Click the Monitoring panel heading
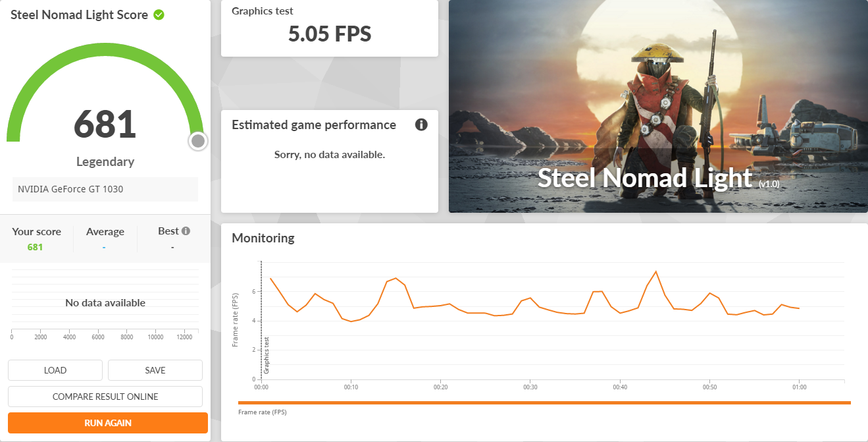Viewport: 868px width, 442px height. pos(263,238)
